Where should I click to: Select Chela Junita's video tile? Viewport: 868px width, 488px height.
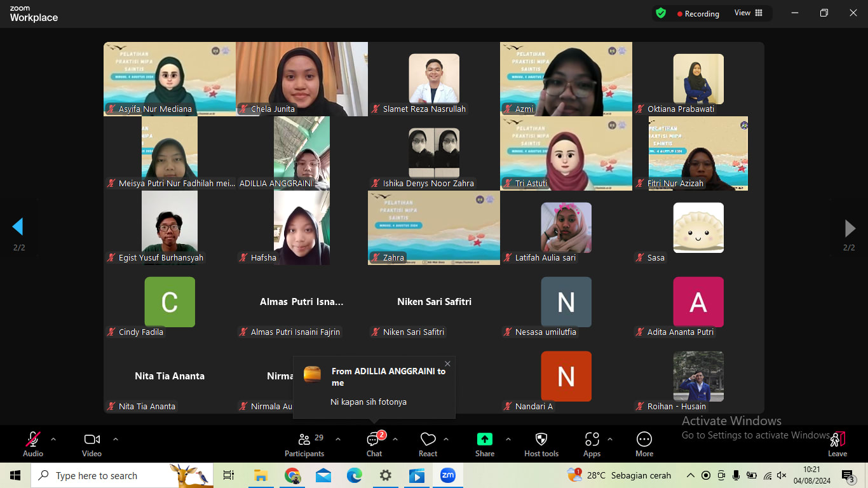click(302, 79)
